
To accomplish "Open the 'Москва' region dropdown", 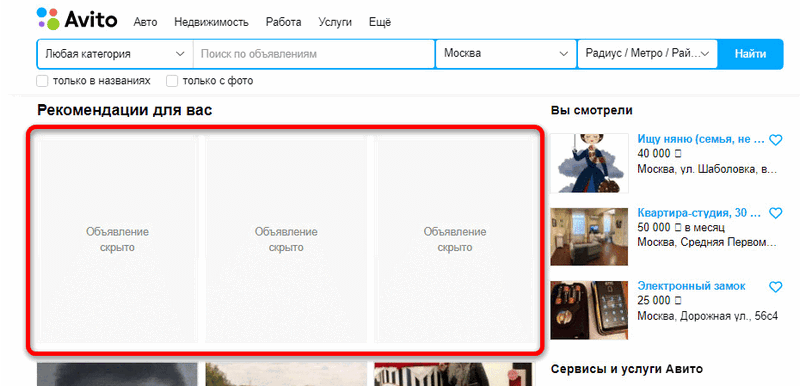I will 506,54.
